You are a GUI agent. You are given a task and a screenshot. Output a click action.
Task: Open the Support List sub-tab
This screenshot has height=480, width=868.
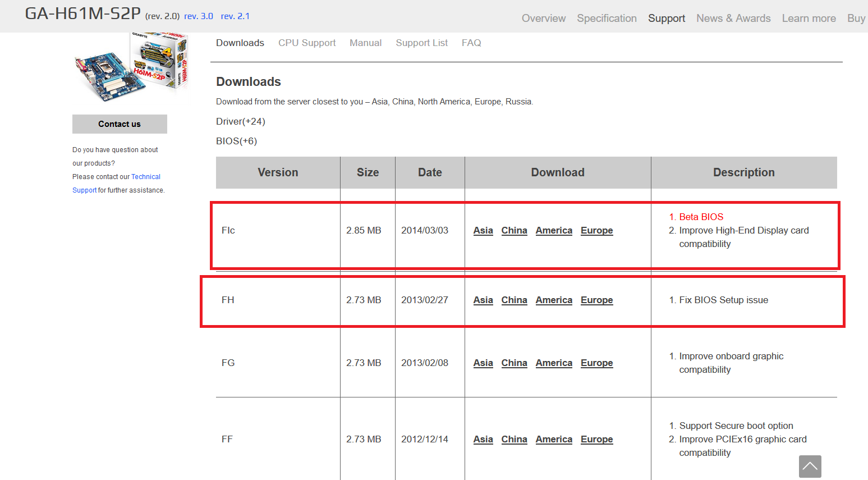point(422,43)
